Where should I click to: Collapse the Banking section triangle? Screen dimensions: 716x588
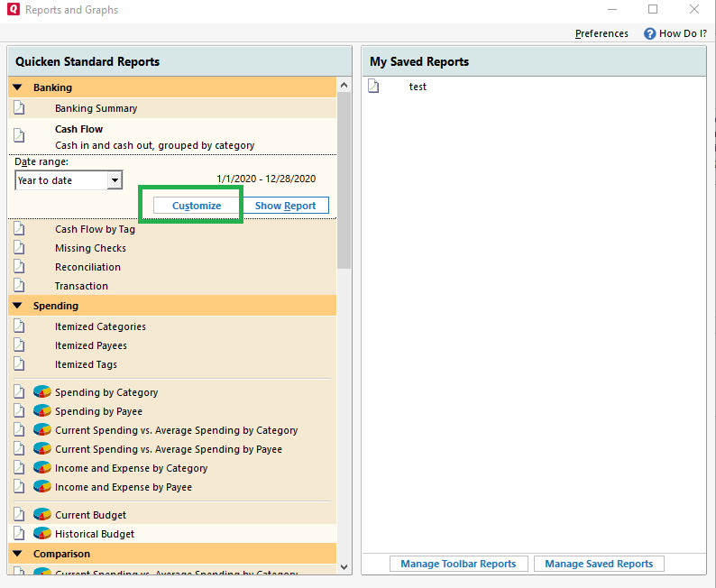pyautogui.click(x=17, y=87)
